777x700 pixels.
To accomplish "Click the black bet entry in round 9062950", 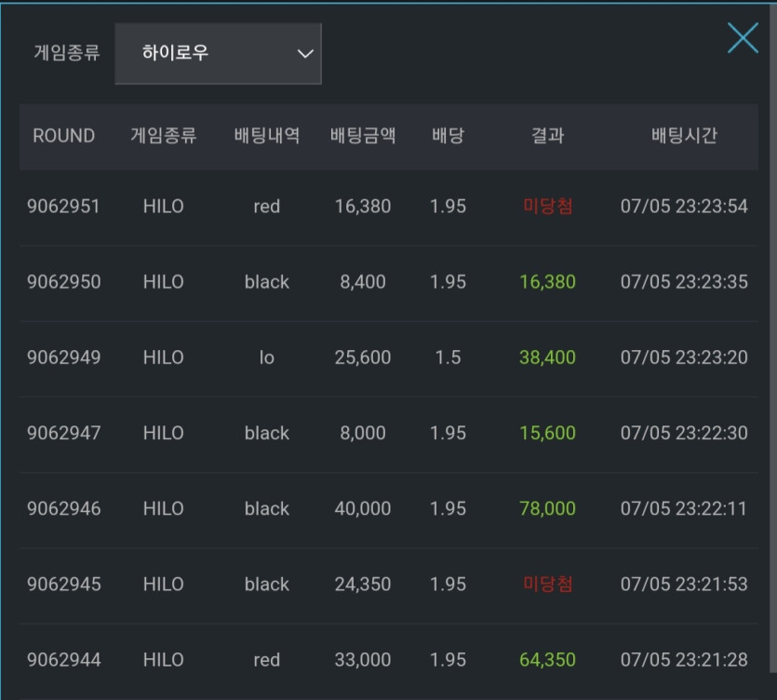I will pos(266,282).
